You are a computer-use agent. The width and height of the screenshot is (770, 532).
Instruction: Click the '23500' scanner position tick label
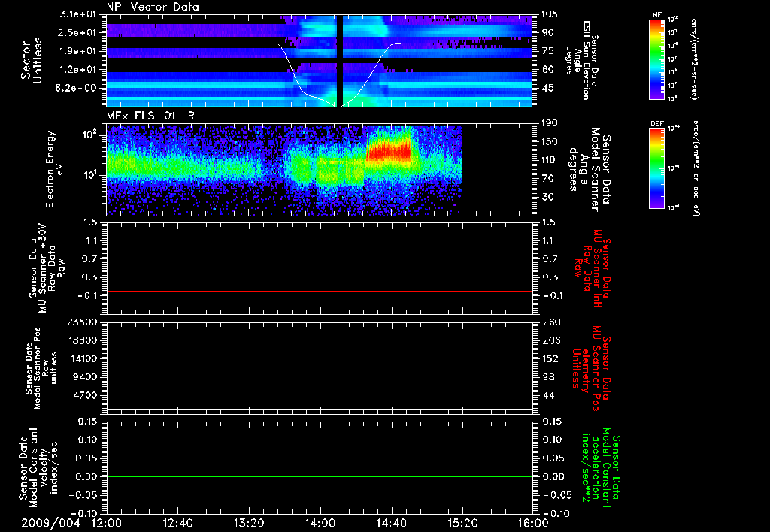pos(83,322)
